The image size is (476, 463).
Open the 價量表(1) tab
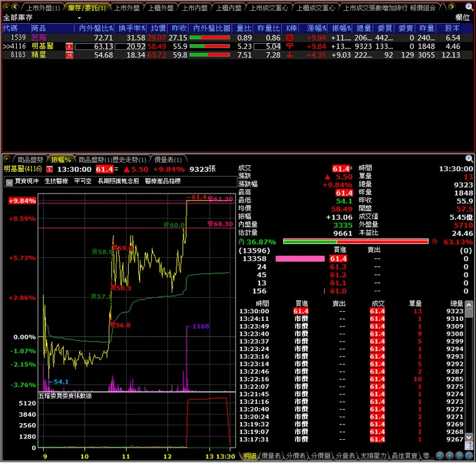click(168, 159)
